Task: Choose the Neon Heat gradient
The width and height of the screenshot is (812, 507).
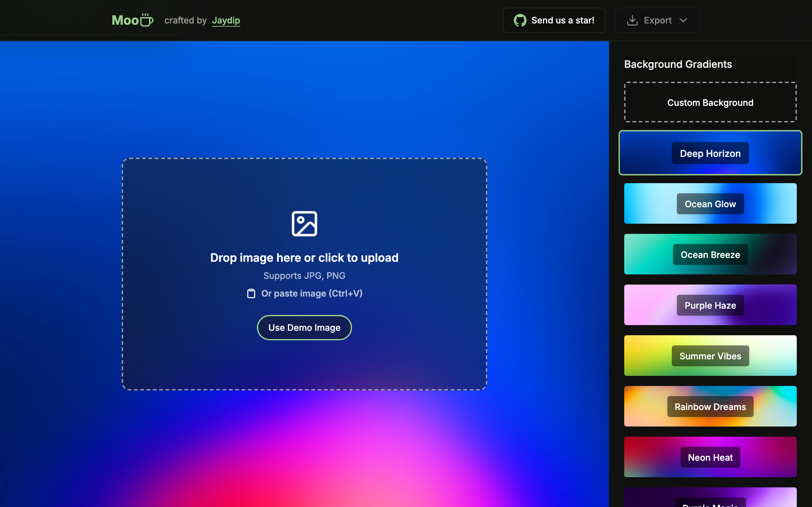Action: 710,457
